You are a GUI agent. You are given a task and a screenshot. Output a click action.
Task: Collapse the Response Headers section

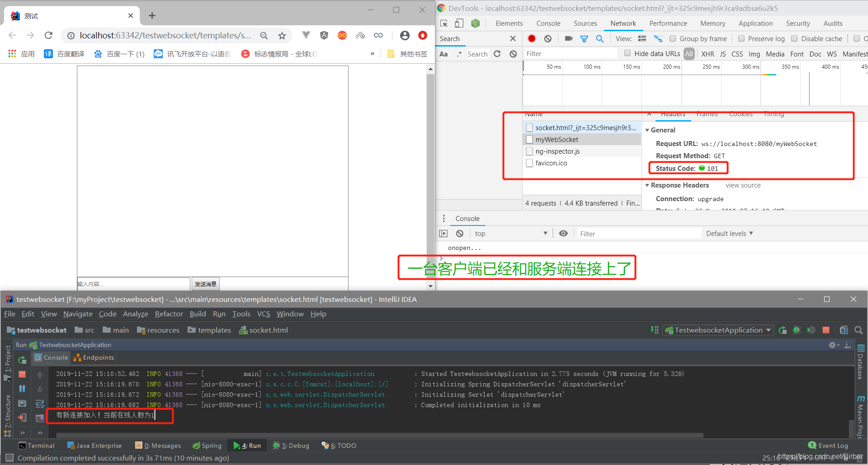pyautogui.click(x=647, y=185)
